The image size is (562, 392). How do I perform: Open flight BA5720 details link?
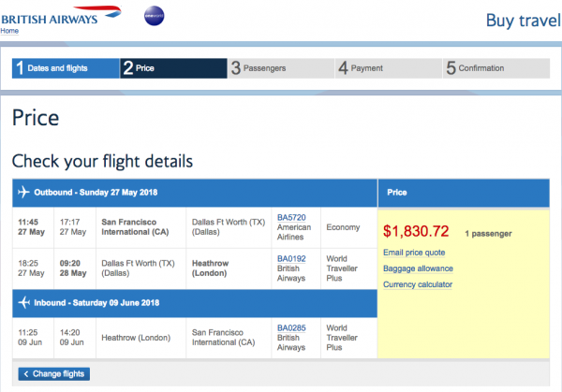[291, 218]
